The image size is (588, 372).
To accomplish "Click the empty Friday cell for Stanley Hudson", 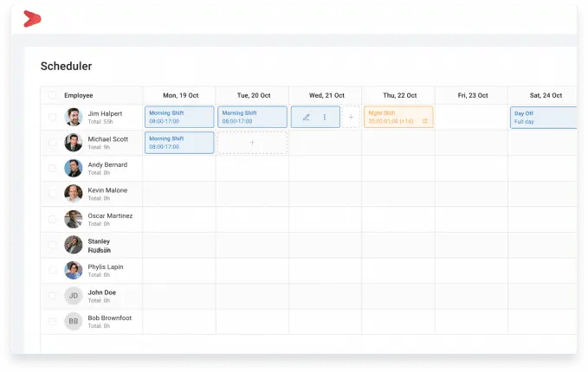I will point(470,245).
